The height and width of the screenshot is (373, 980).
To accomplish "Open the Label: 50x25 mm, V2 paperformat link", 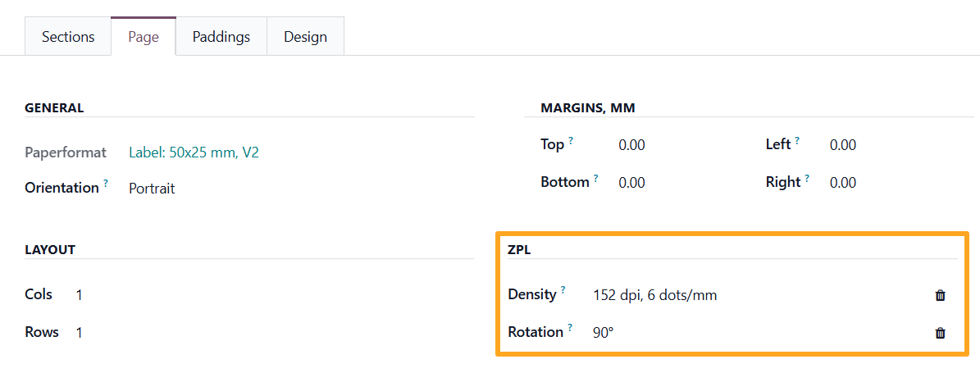I will click(x=194, y=152).
